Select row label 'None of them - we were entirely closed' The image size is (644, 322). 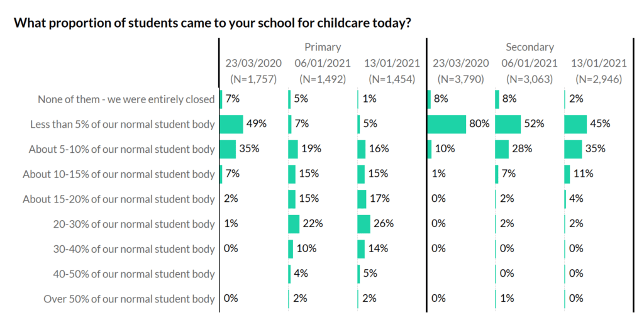[126, 99]
